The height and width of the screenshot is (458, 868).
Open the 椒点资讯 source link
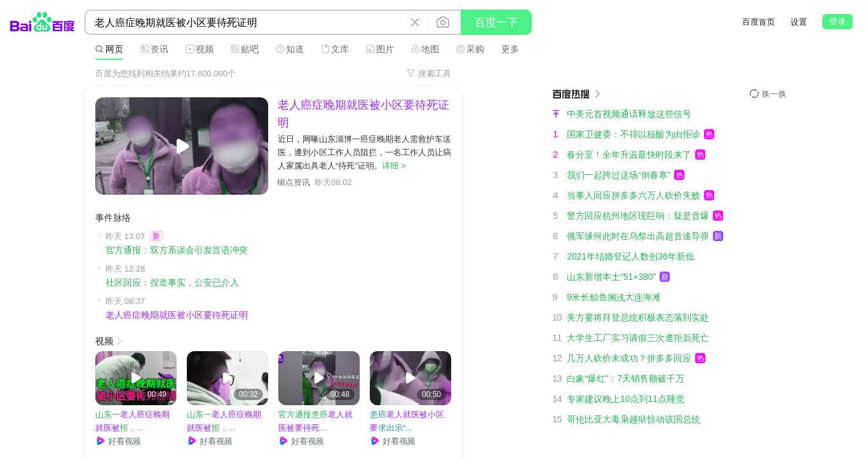[x=294, y=182]
